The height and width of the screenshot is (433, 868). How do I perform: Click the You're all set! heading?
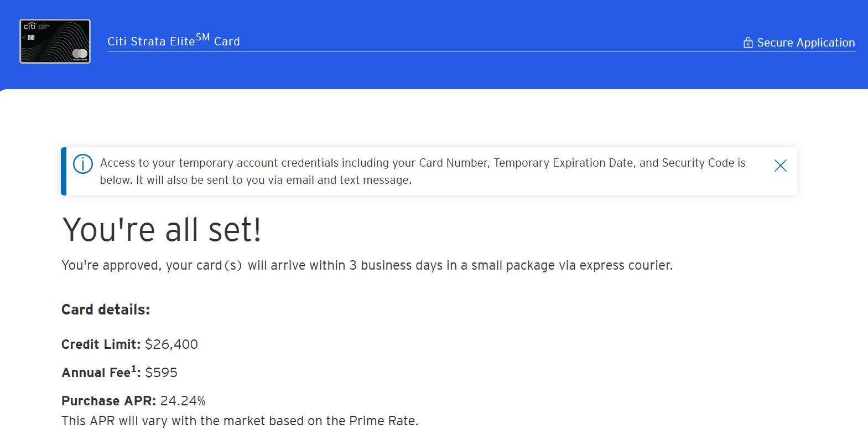tap(162, 230)
